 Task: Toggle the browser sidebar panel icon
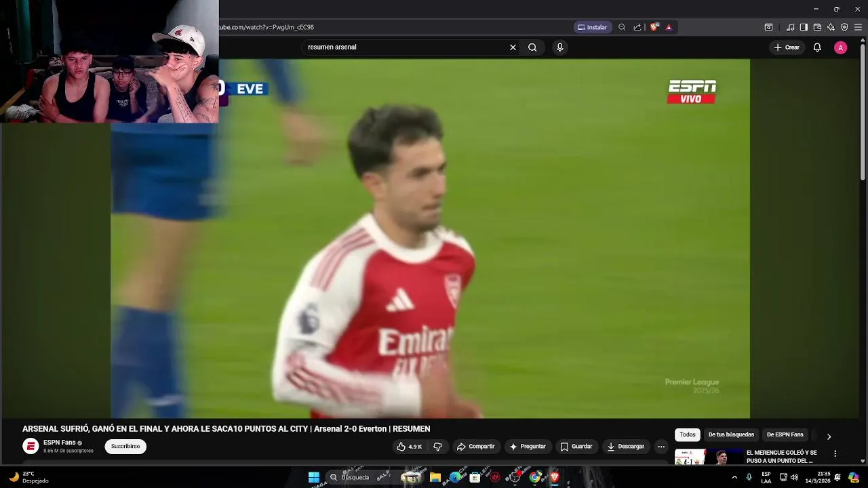click(804, 27)
